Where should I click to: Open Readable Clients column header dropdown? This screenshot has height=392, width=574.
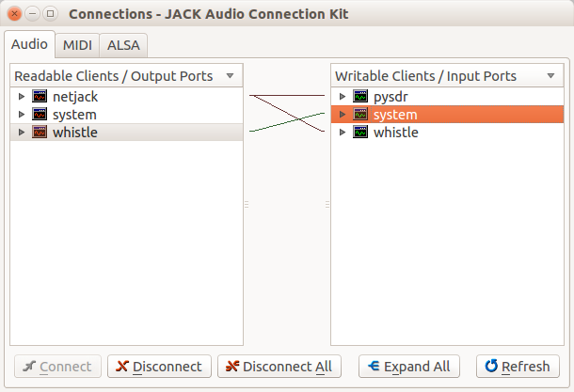click(230, 75)
